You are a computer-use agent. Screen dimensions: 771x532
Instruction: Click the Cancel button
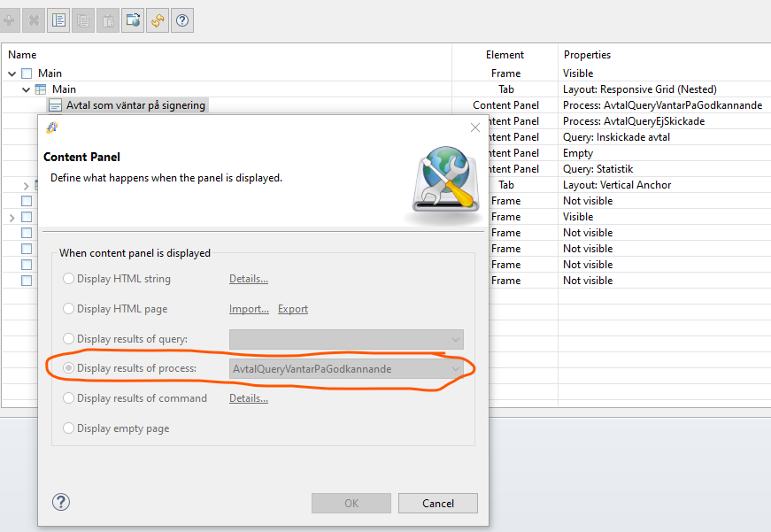click(437, 503)
